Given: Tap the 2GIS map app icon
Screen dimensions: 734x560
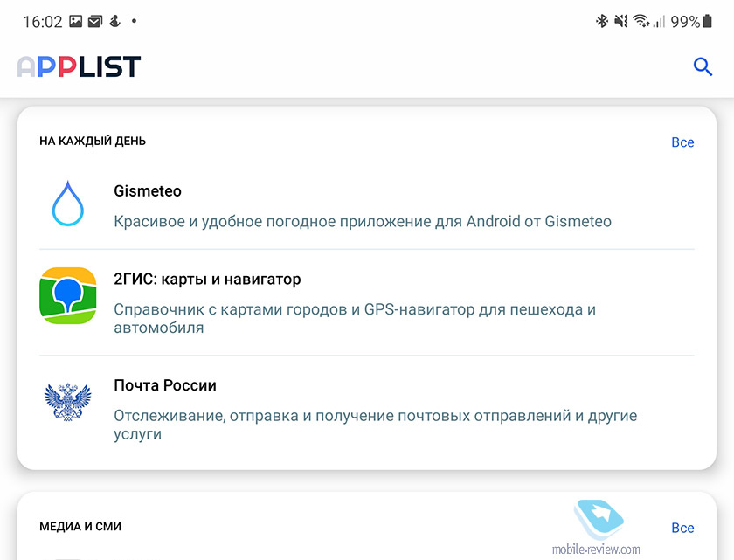Looking at the screenshot, I should pos(68,295).
